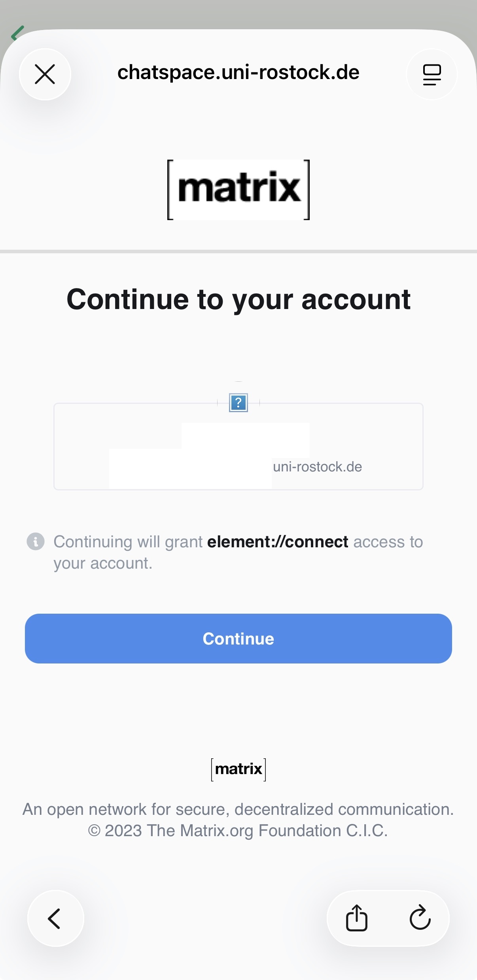The width and height of the screenshot is (477, 980).
Task: Tap the chatspace.uni-rostock.de address title
Action: coord(238,73)
